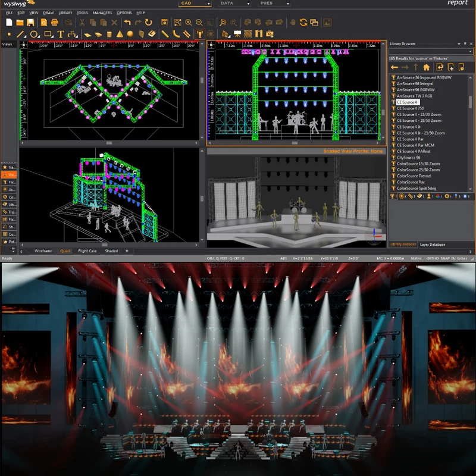Viewport: 476px width, 476px height.
Task: Switch to the Flight Case tab
Action: [87, 251]
